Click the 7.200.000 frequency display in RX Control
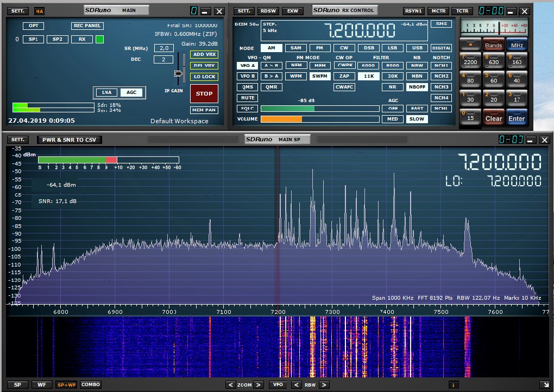 pos(360,30)
